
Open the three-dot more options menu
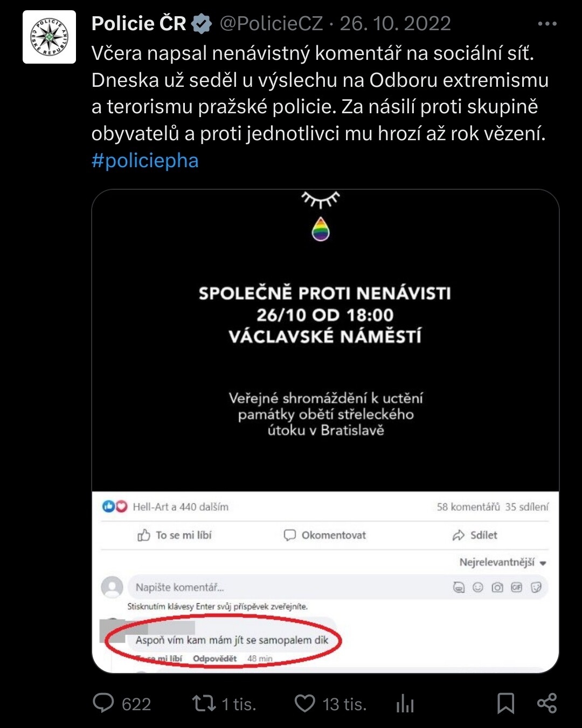pyautogui.click(x=547, y=24)
